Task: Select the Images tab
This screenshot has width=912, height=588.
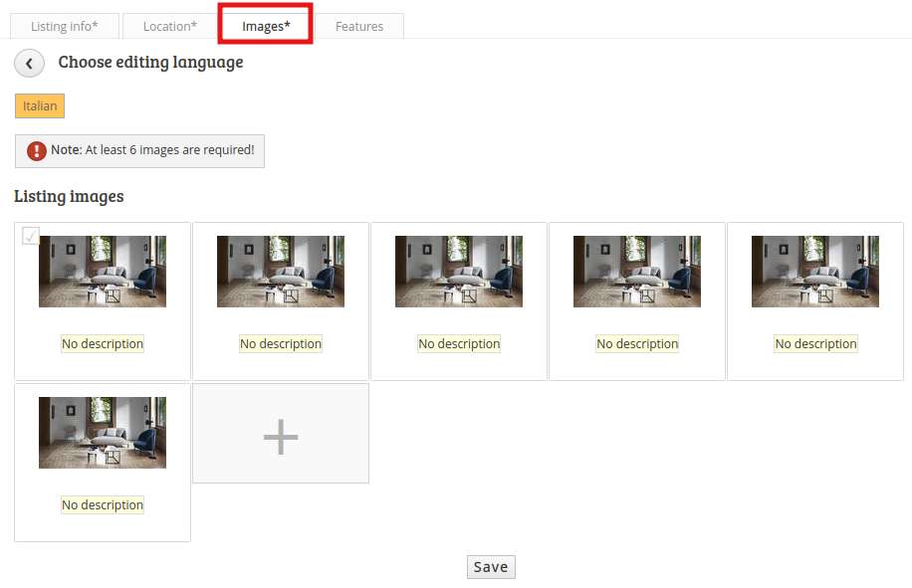Action: coord(266,26)
